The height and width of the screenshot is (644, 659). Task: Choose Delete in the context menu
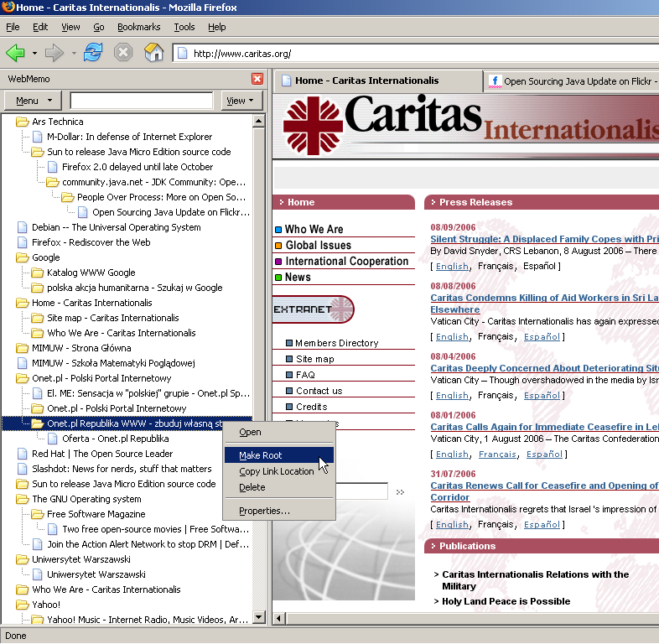[x=279, y=487]
